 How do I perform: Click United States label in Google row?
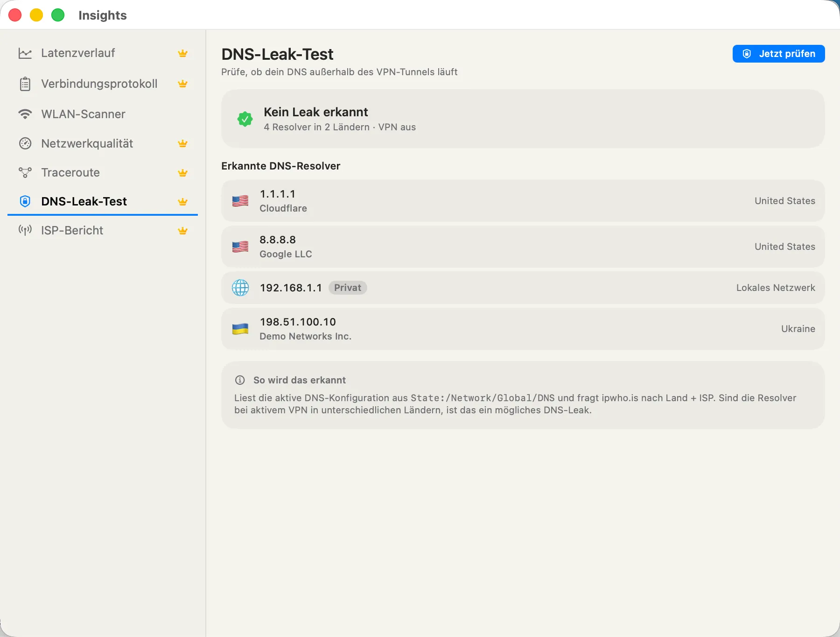[785, 247]
